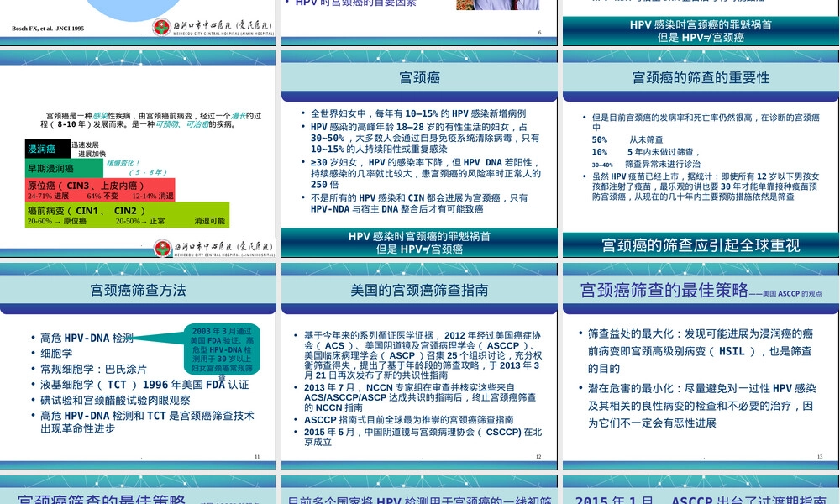
Task: Click the HPV≠宫颈癌 banner on the 宫颈癌 slide
Action: (x=419, y=243)
